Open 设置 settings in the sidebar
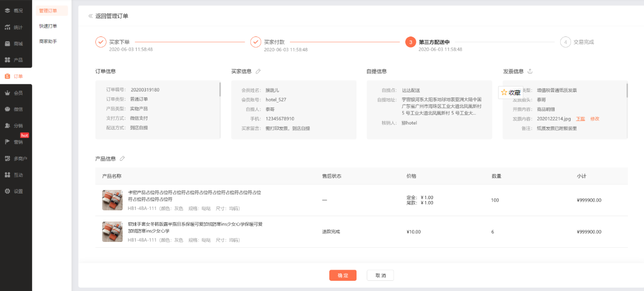This screenshot has width=644, height=291. 16,191
